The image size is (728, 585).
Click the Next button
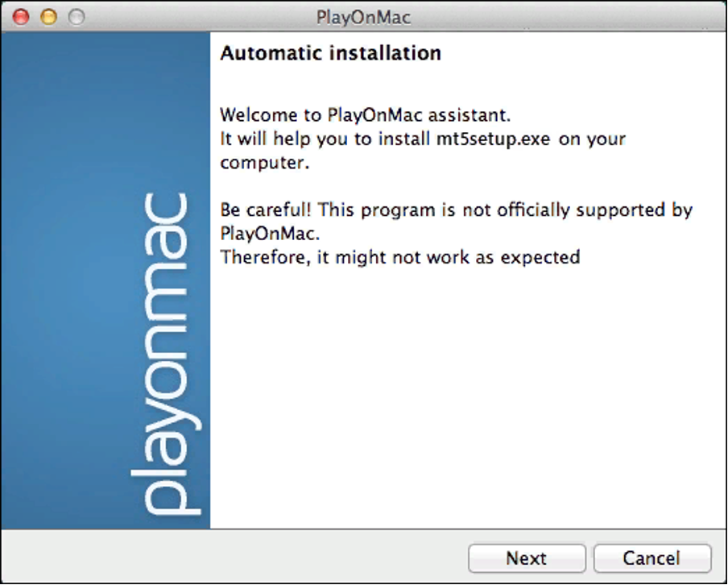pos(527,558)
